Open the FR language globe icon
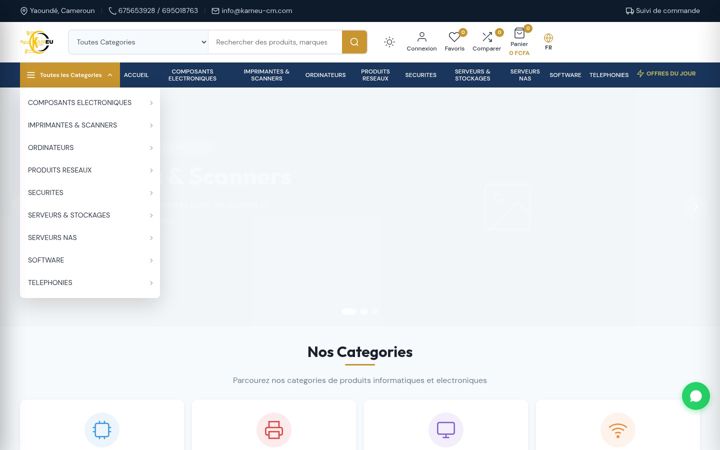The width and height of the screenshot is (720, 450). pyautogui.click(x=548, y=38)
